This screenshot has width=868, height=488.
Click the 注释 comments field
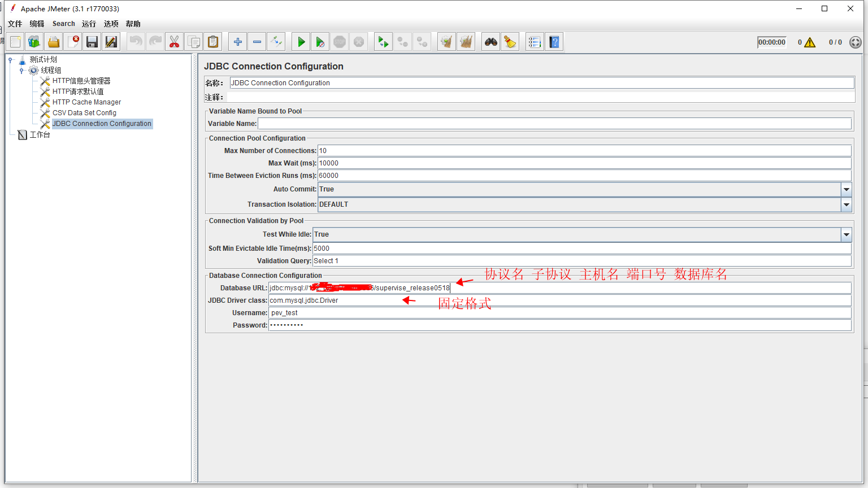tap(541, 97)
